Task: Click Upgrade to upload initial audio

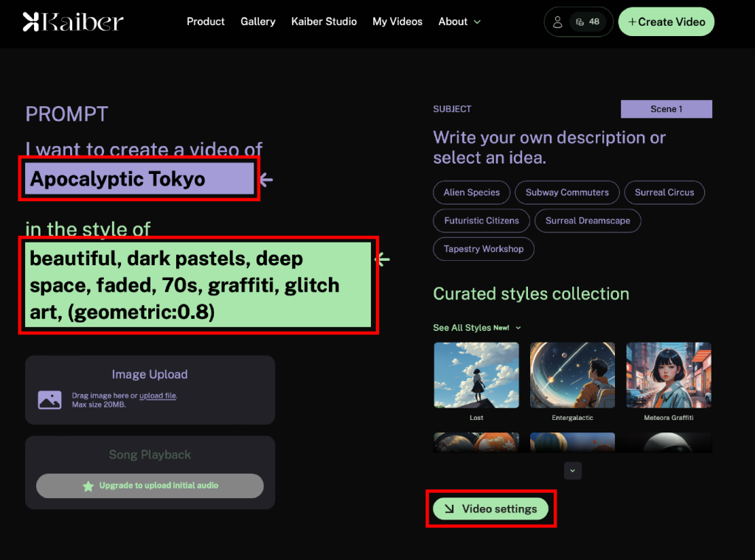Action: click(x=150, y=486)
